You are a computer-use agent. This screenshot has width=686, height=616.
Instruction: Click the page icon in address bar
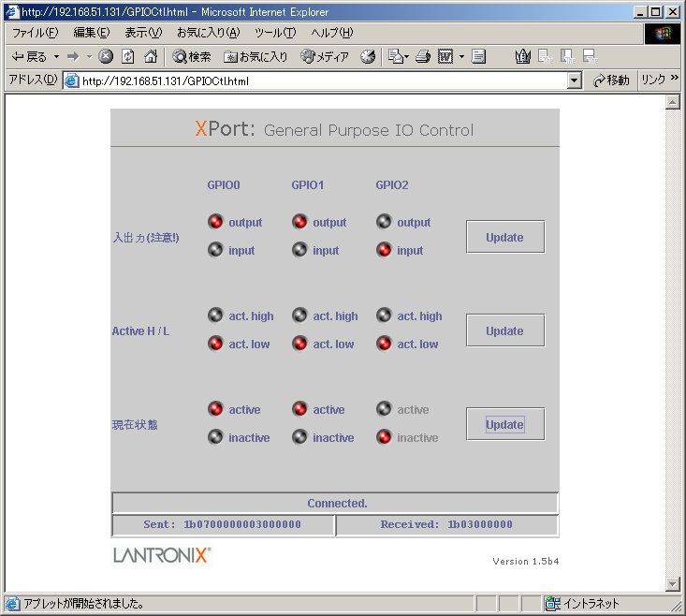coord(72,81)
